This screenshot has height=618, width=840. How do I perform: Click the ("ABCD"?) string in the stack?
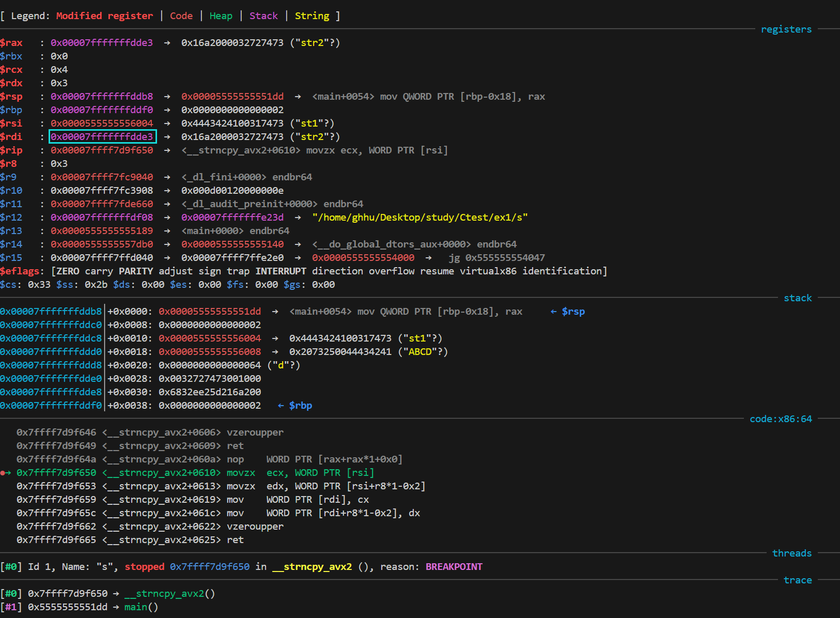coord(423,352)
